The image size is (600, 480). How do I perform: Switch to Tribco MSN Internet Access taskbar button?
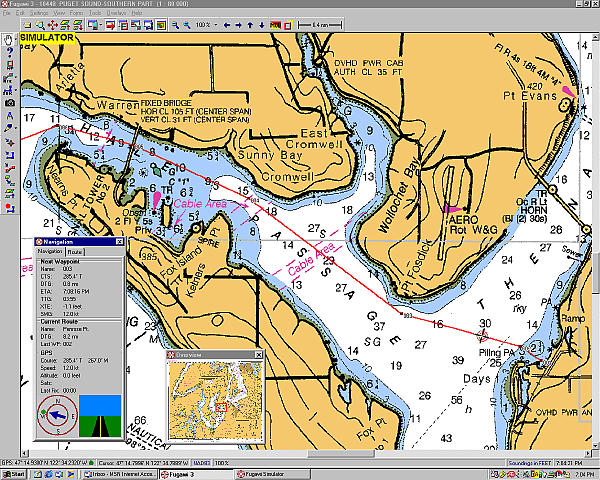click(x=119, y=474)
